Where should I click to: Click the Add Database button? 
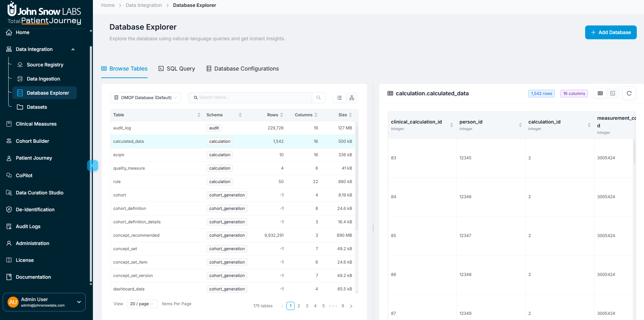pos(611,32)
